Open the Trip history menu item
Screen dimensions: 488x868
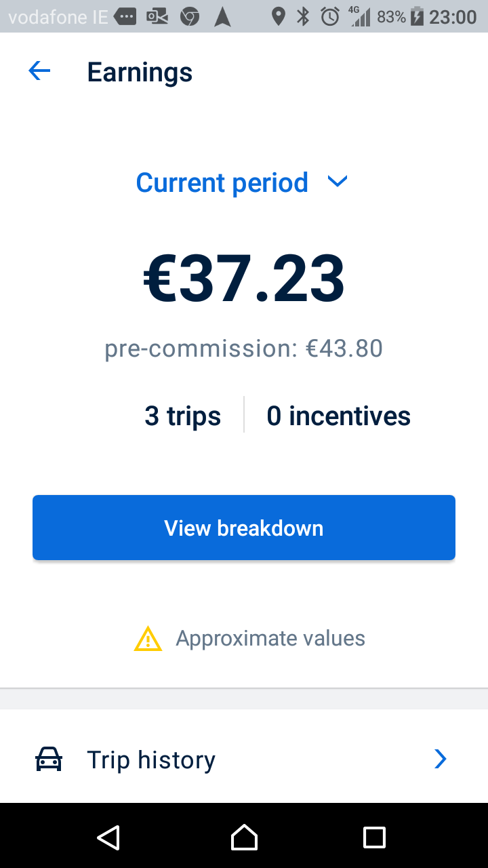pos(244,759)
